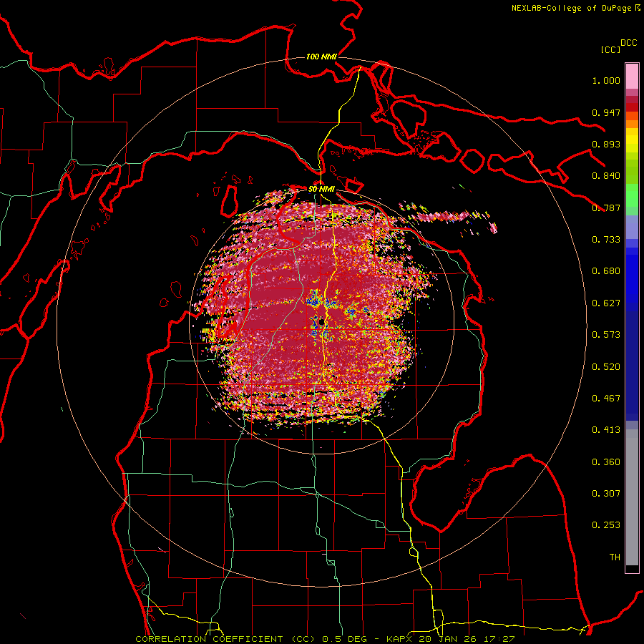The height and width of the screenshot is (644, 644).
Task: Click the NEXLAB-College of DuPage label
Action: pos(571,8)
